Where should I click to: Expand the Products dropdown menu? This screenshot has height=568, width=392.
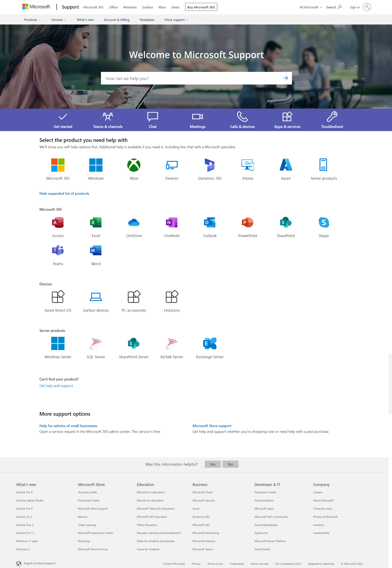pos(32,20)
